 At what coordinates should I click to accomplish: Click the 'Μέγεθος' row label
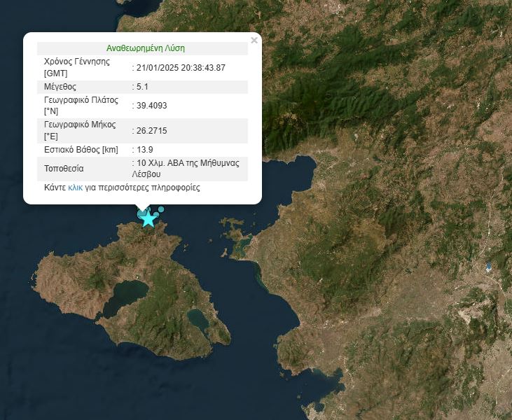point(60,87)
